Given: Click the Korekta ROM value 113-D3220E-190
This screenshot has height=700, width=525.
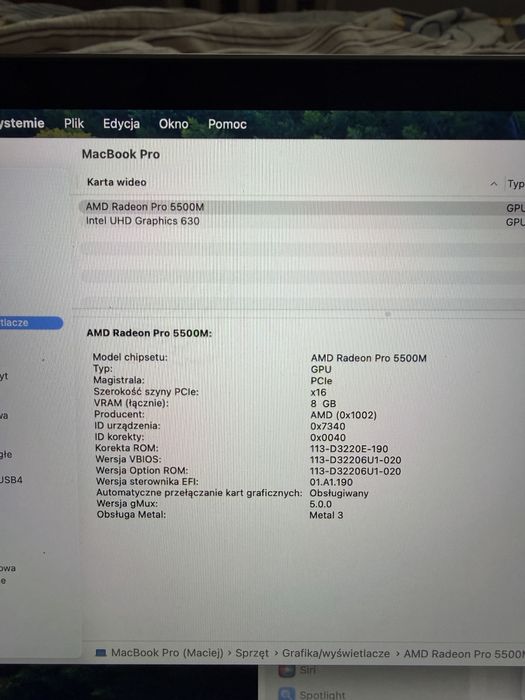Looking at the screenshot, I should coord(349,449).
